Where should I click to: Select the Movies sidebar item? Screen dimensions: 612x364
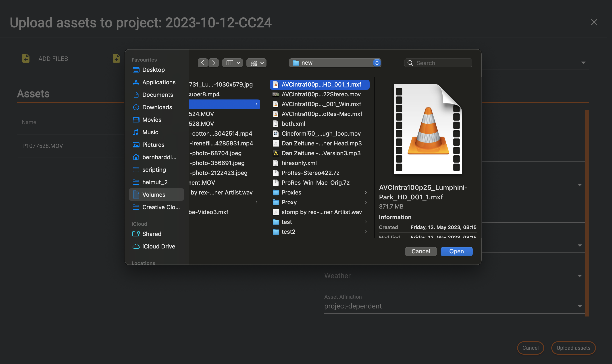[x=152, y=120]
